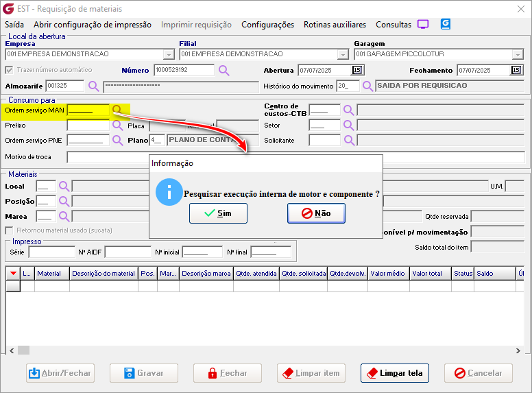
Task: Open Fechamento date calendar icon
Action: coord(516,70)
